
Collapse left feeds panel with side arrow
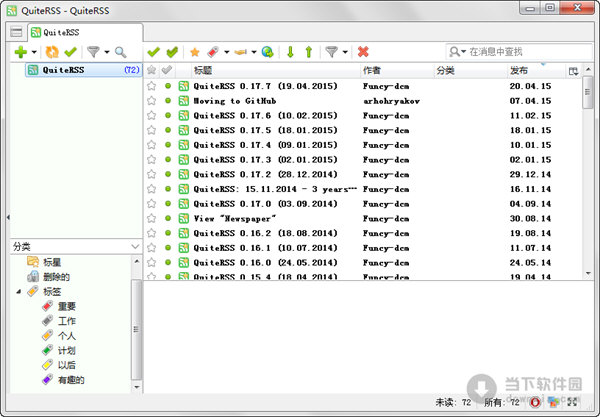pos(8,217)
